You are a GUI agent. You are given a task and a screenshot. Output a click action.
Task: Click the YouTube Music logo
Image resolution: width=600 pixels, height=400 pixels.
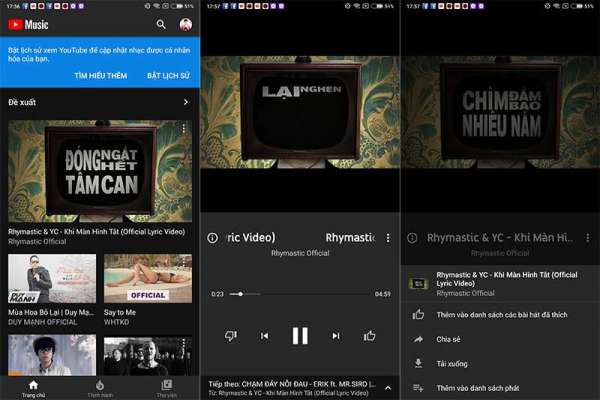(29, 24)
